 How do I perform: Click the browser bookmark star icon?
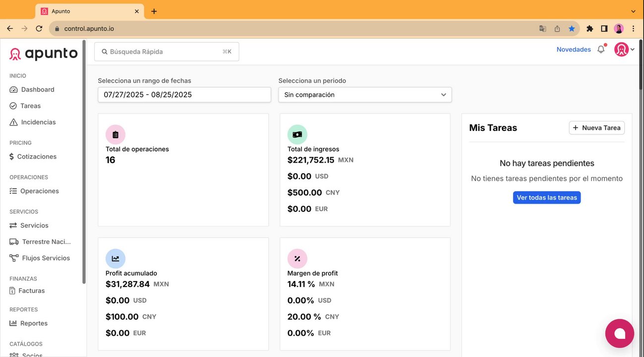pyautogui.click(x=572, y=29)
